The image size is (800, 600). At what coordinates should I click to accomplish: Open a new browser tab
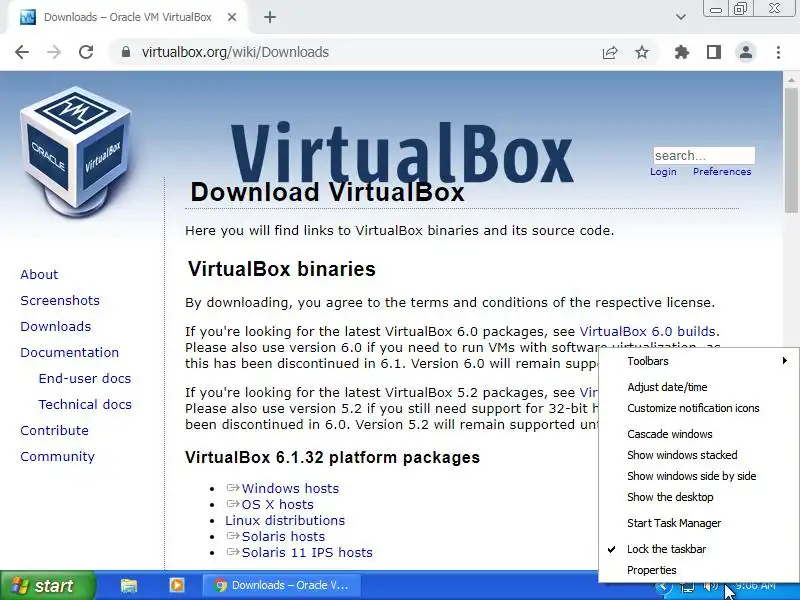coord(270,17)
